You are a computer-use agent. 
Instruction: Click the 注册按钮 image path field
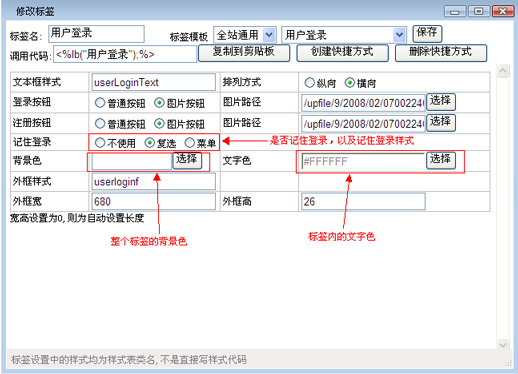(x=363, y=124)
